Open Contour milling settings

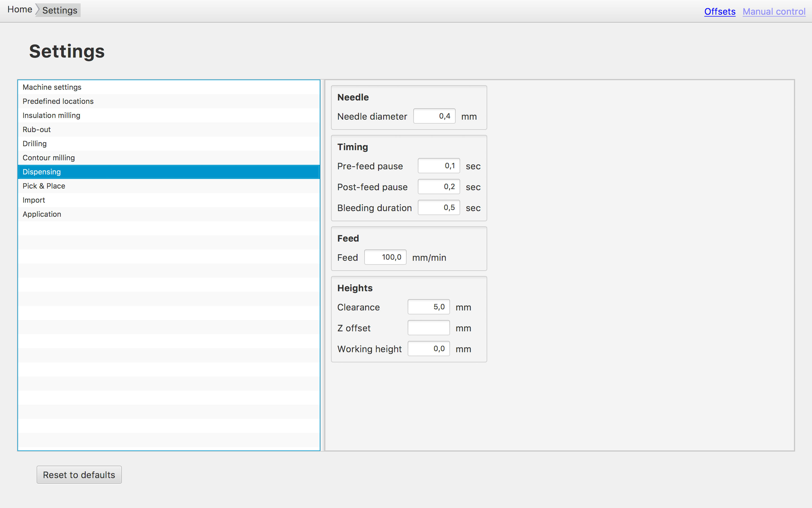click(169, 157)
